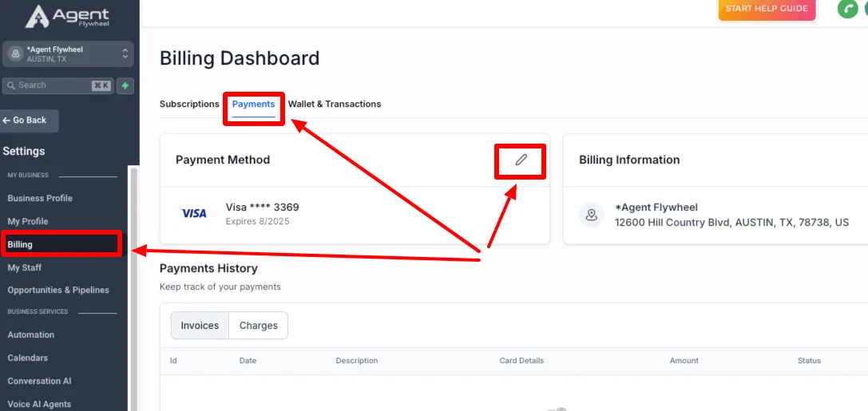
Task: Open Business Profile settings
Action: click(x=40, y=198)
